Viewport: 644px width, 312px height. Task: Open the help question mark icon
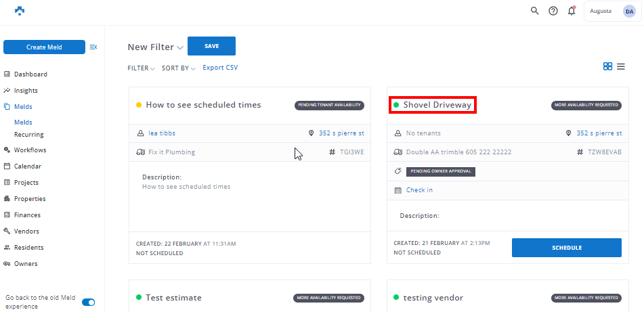point(553,11)
